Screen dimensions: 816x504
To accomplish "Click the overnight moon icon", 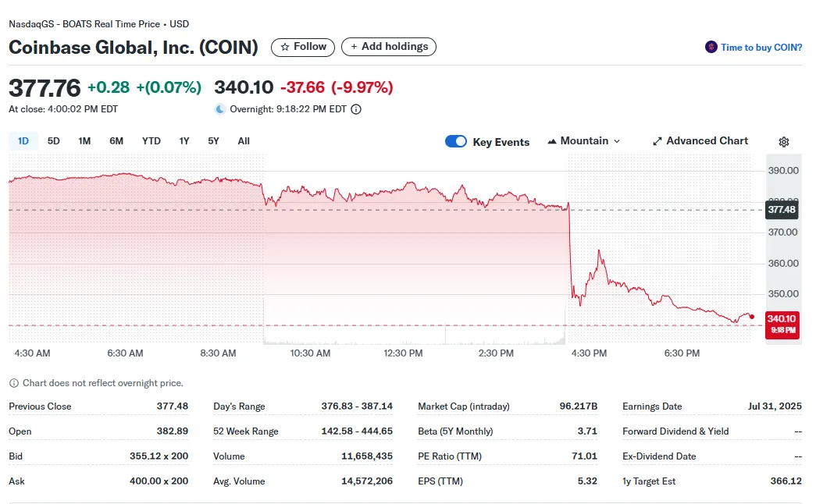I will tap(220, 109).
